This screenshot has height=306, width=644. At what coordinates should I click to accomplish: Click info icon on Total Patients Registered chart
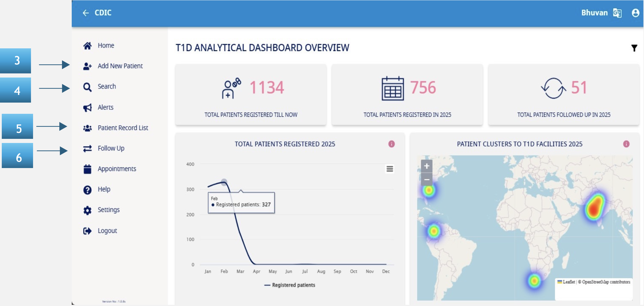pyautogui.click(x=391, y=144)
